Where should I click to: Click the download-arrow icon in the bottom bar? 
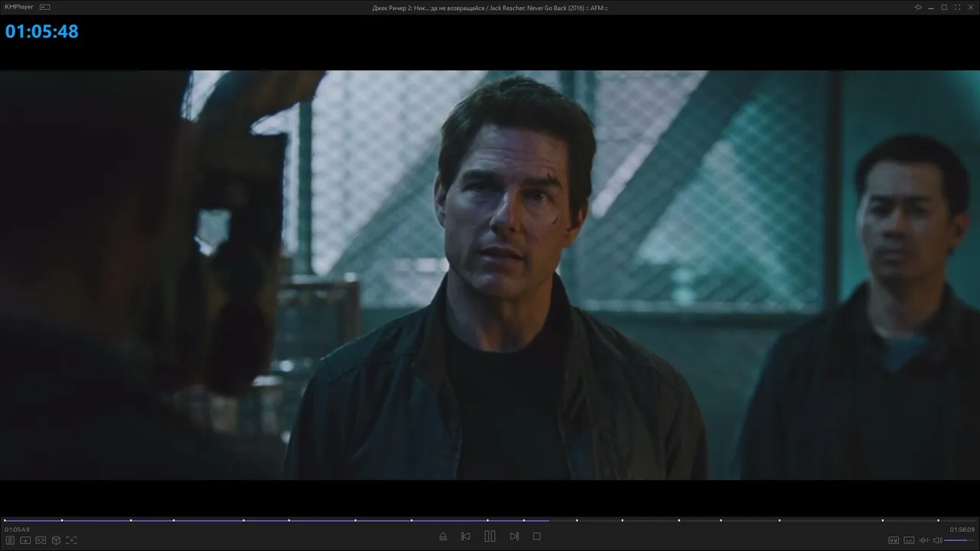pyautogui.click(x=25, y=540)
